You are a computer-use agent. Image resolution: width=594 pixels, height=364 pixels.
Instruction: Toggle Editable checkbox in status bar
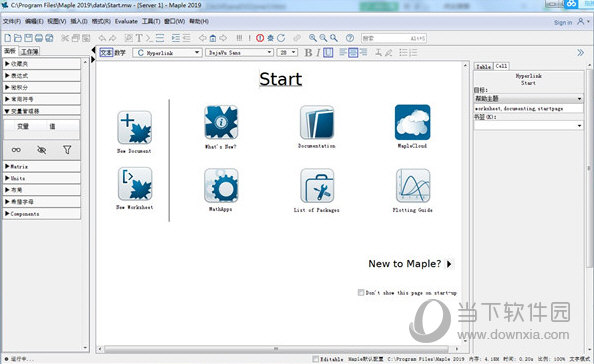315,359
